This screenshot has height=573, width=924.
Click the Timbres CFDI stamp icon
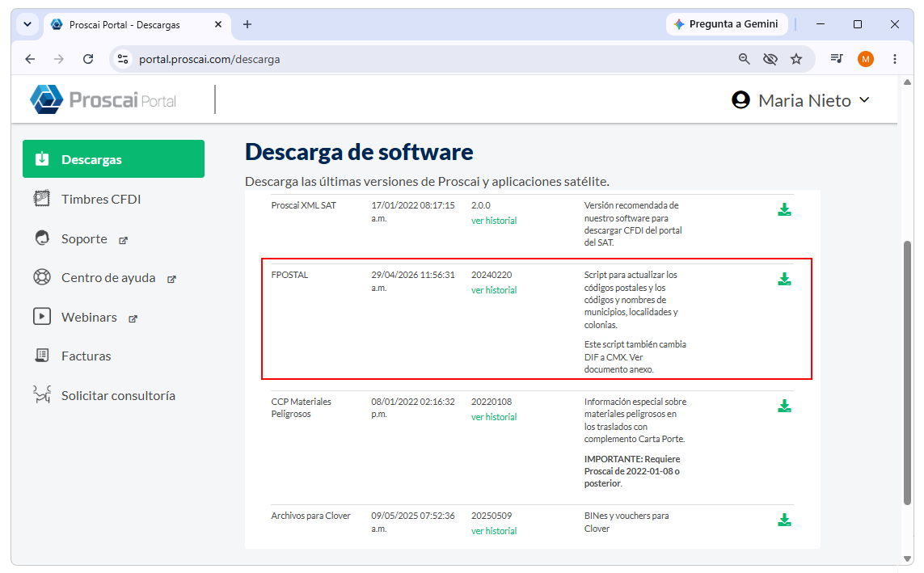(x=42, y=199)
